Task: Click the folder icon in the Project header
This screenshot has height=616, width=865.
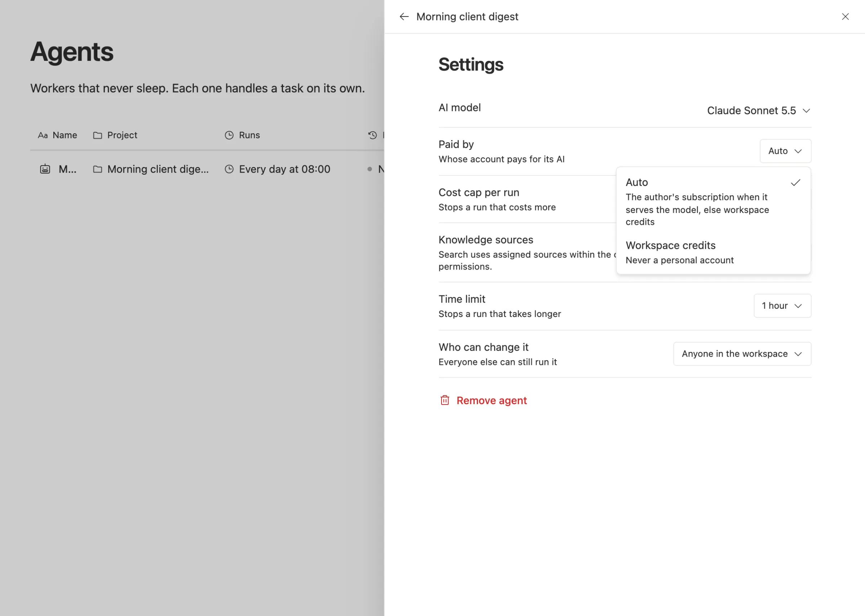Action: (98, 135)
